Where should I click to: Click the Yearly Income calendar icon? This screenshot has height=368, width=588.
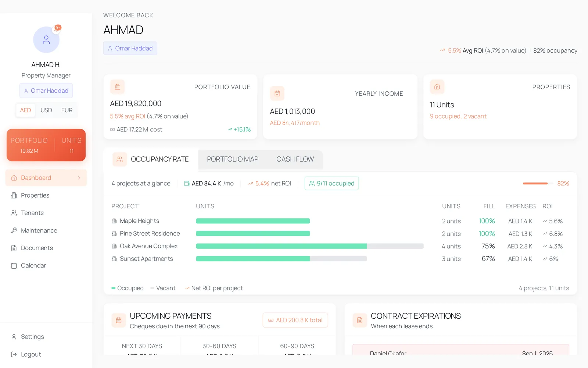click(x=277, y=93)
